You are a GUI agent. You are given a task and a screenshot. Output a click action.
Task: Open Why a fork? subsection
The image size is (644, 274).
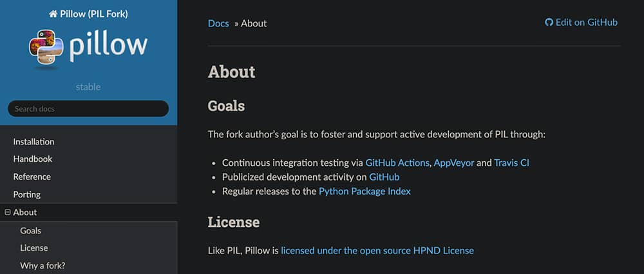point(43,266)
